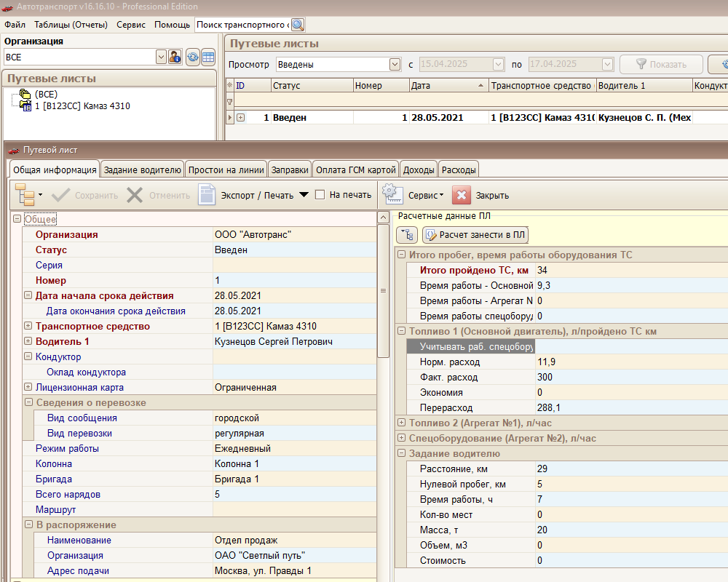Open the Сервис menu in menu bar
The image size is (728, 582).
point(131,25)
